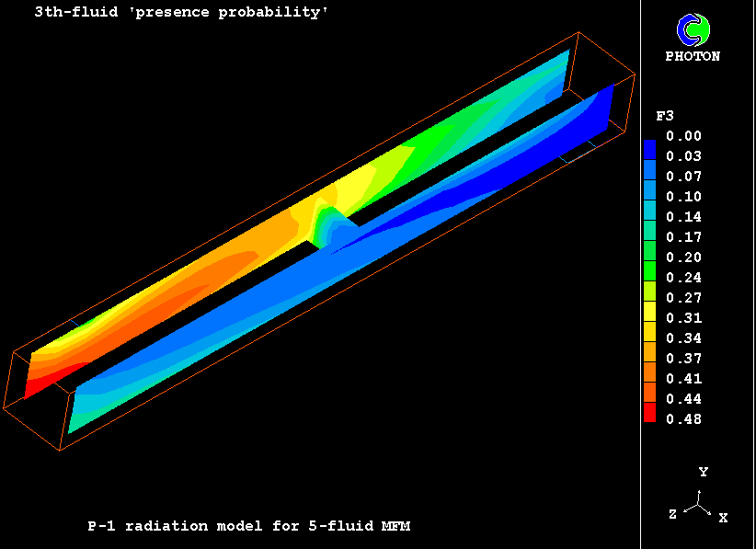Click the '3th-fluid presence probability' title text
This screenshot has height=549, width=756.
(181, 13)
